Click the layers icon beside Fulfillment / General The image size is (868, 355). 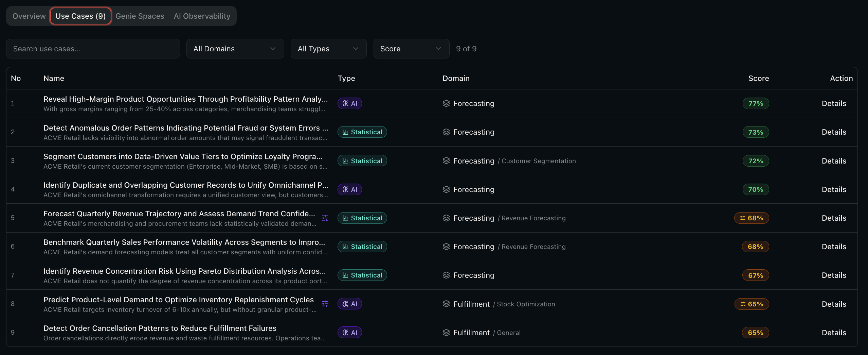(x=446, y=333)
